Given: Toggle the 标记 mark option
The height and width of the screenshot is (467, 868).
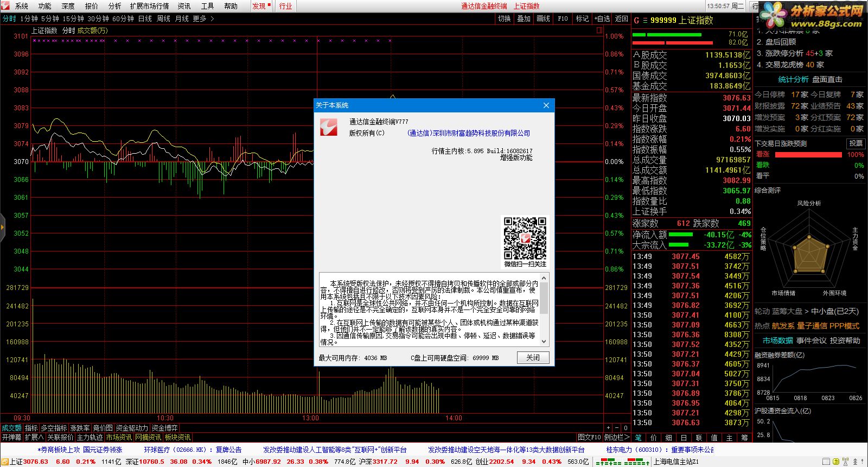Looking at the screenshot, I should [582, 18].
